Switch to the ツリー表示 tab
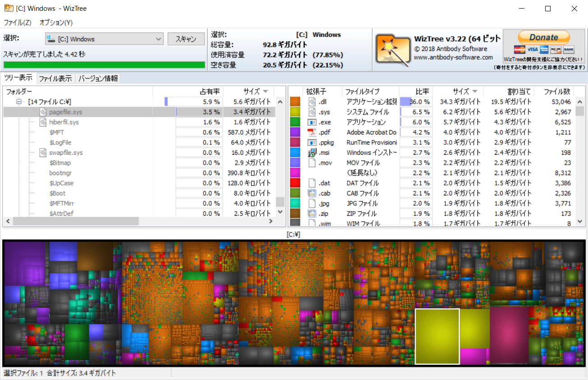 19,78
